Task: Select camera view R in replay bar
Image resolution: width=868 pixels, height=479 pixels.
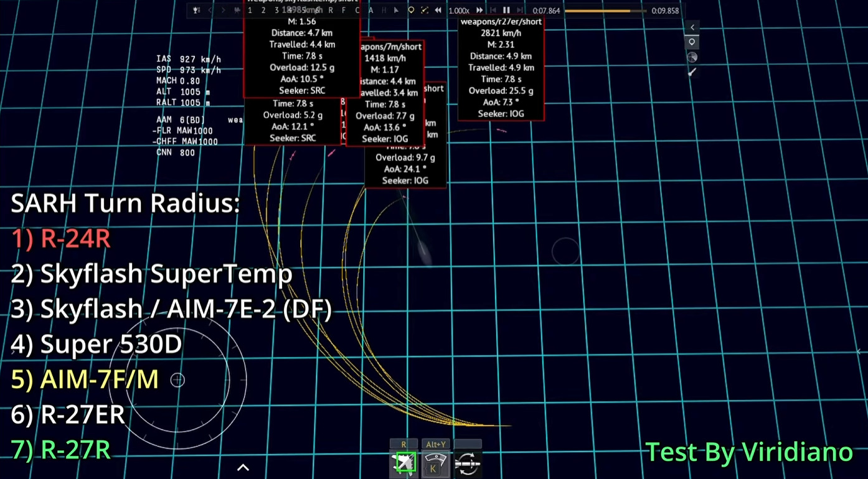Action: click(x=331, y=11)
